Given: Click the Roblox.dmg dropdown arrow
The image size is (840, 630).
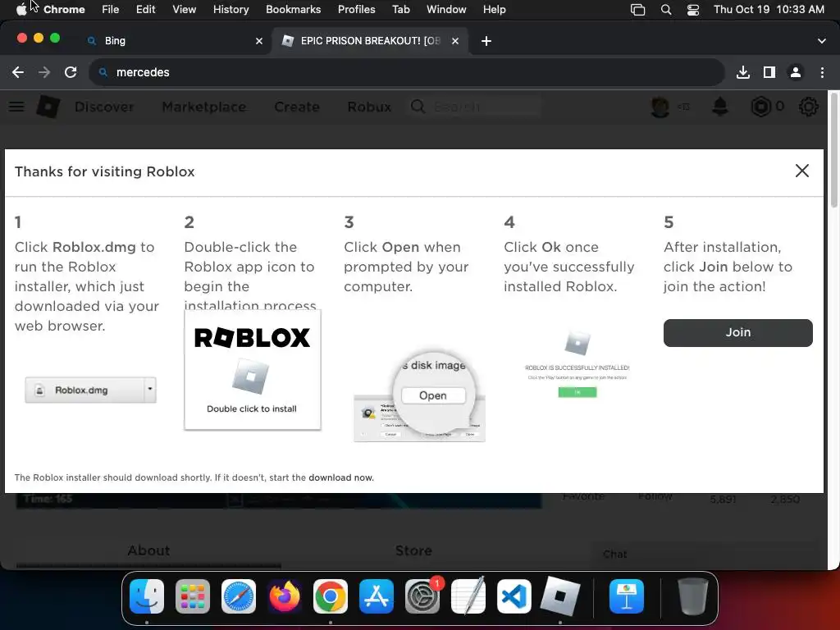Looking at the screenshot, I should (x=150, y=390).
